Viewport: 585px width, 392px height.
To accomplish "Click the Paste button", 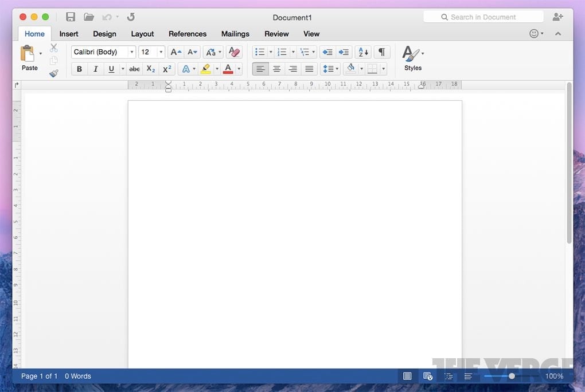I will coord(29,58).
